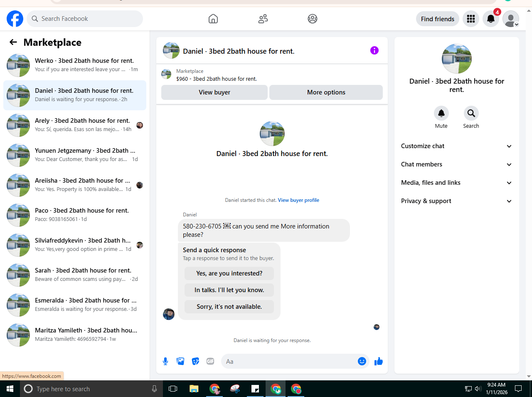Open the Paco conversation
The width and height of the screenshot is (532, 397).
tap(75, 215)
